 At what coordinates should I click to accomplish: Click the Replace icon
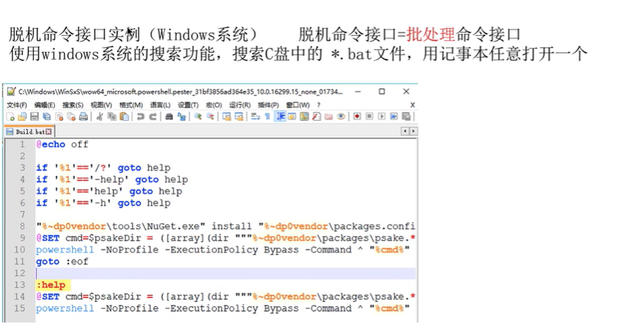click(x=181, y=117)
